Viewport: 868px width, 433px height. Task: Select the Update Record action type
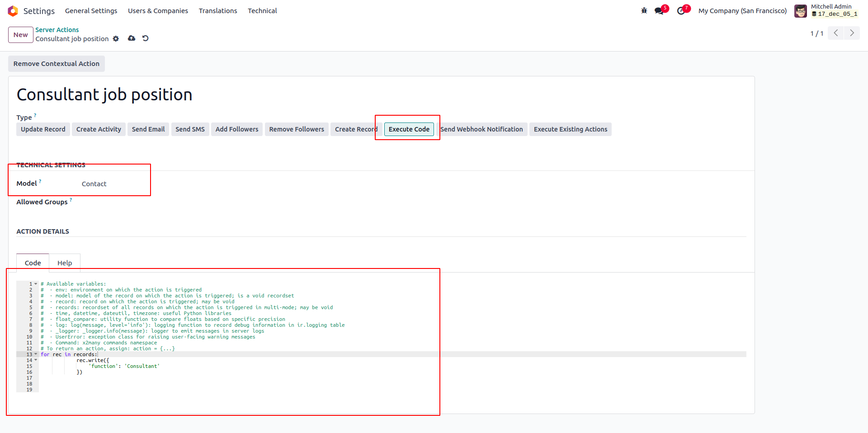tap(43, 129)
